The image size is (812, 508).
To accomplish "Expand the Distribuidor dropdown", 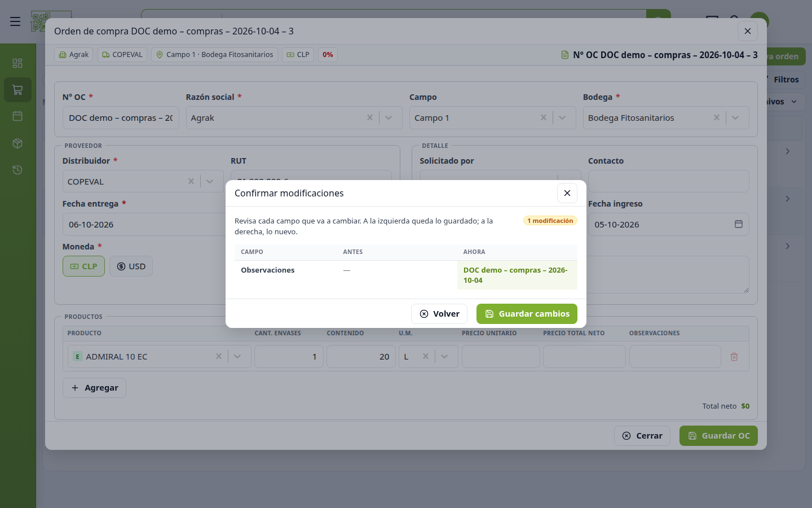I will tap(210, 181).
